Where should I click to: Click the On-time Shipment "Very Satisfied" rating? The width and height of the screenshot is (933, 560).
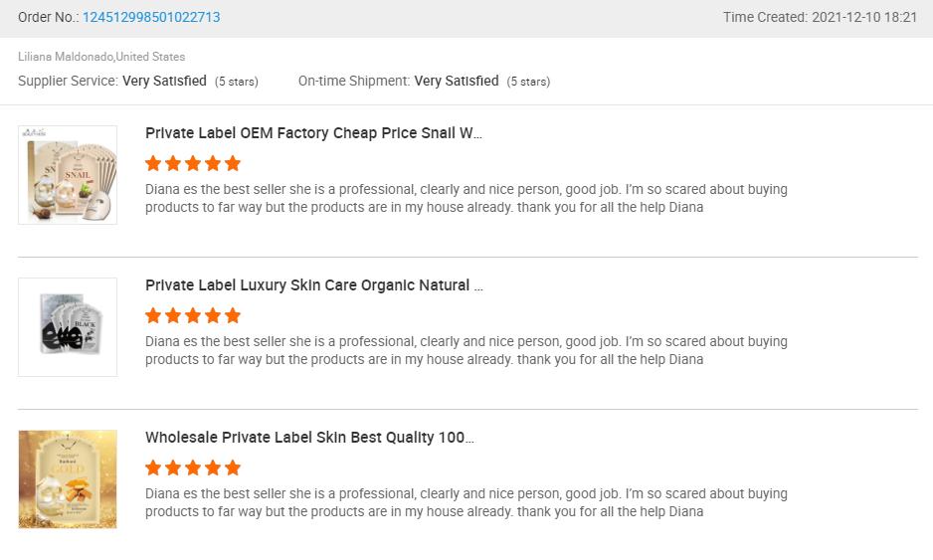pos(457,81)
